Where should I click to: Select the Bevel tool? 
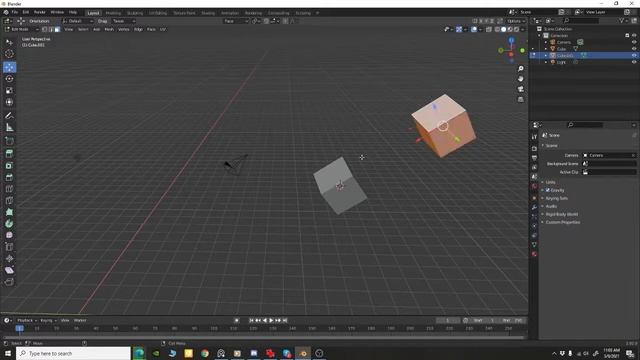click(x=9, y=177)
